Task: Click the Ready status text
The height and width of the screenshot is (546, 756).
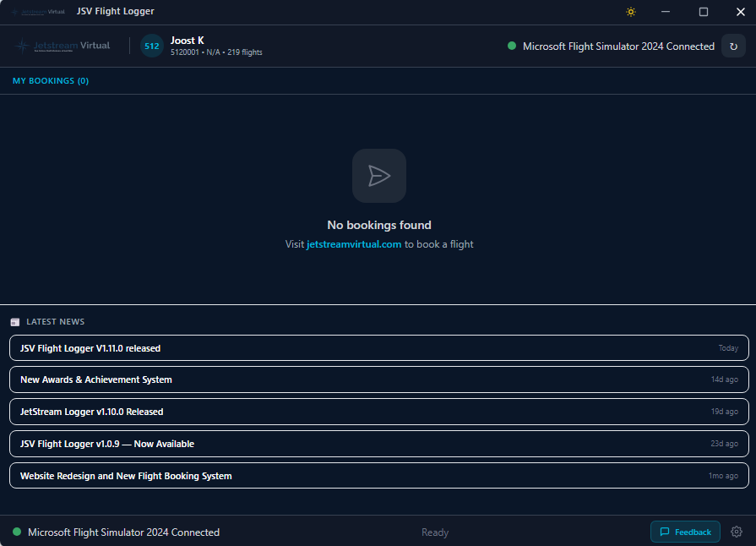Action: (x=435, y=532)
